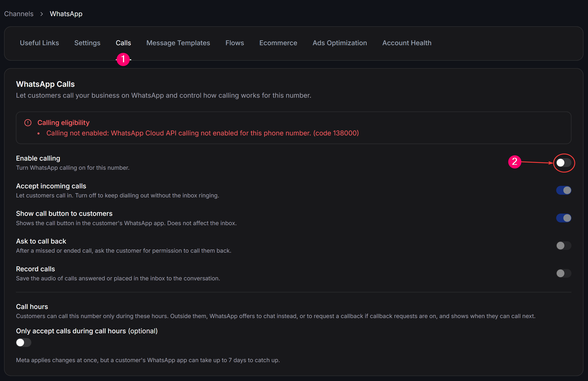Enable the Ask to call back switch

tap(563, 246)
